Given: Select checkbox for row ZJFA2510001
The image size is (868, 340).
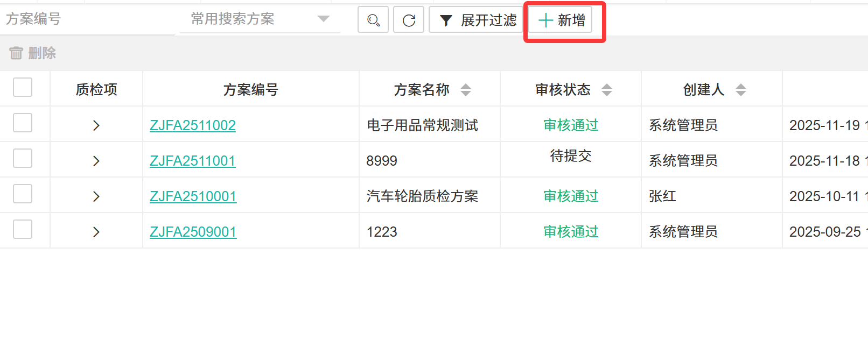Looking at the screenshot, I should coord(23,194).
